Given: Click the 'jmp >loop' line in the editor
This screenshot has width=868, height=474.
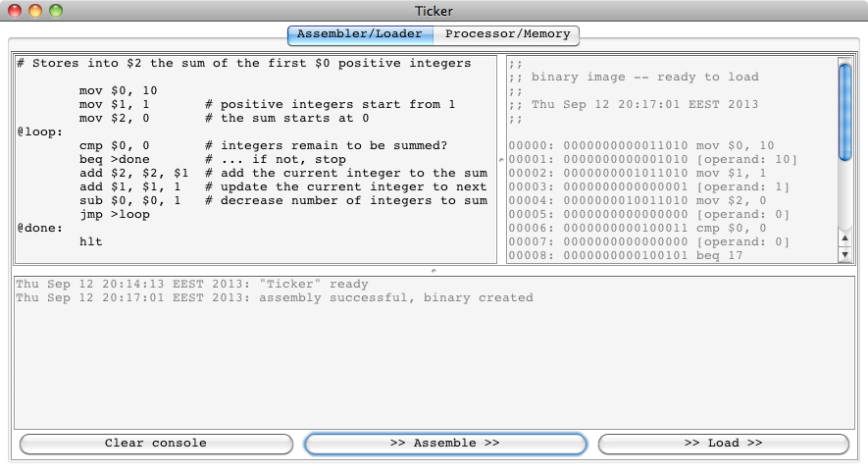Looking at the screenshot, I should coord(115,214).
